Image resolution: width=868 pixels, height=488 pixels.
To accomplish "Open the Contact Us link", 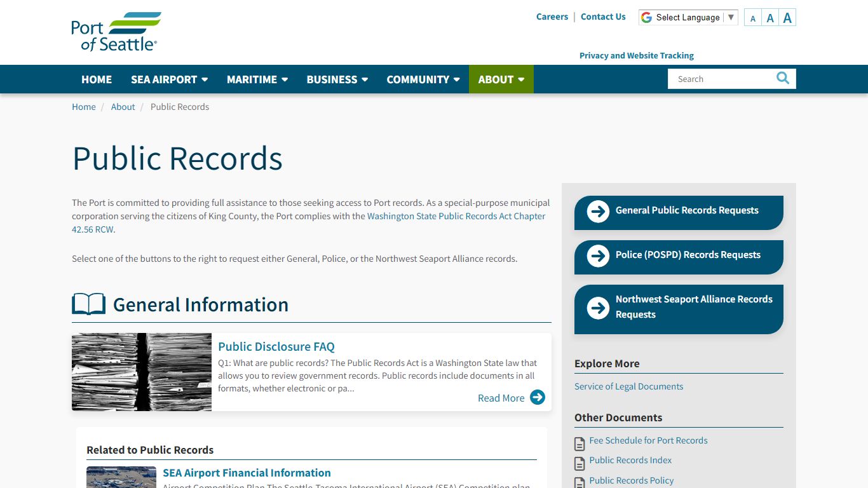I will tap(603, 17).
